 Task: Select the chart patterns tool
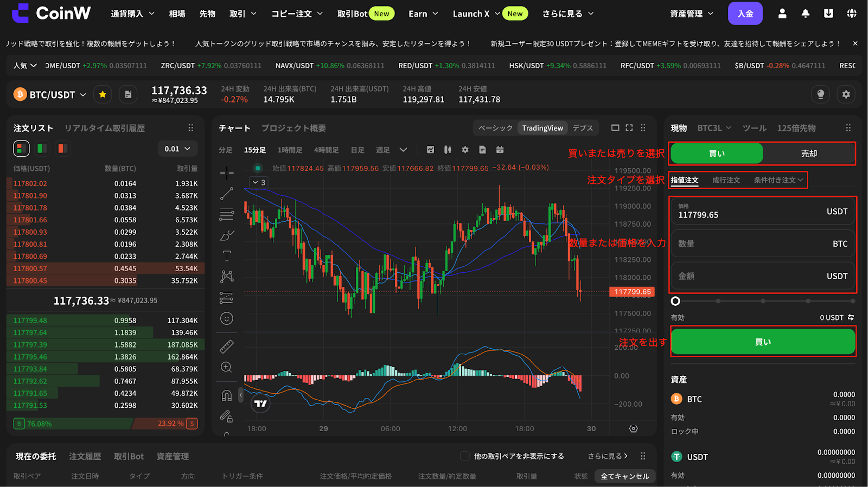point(227,277)
